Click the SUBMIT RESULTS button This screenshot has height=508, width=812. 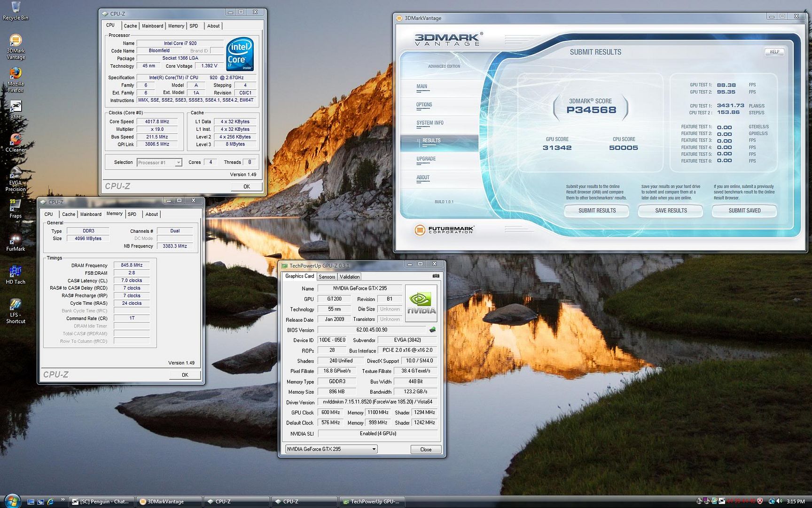click(x=597, y=211)
